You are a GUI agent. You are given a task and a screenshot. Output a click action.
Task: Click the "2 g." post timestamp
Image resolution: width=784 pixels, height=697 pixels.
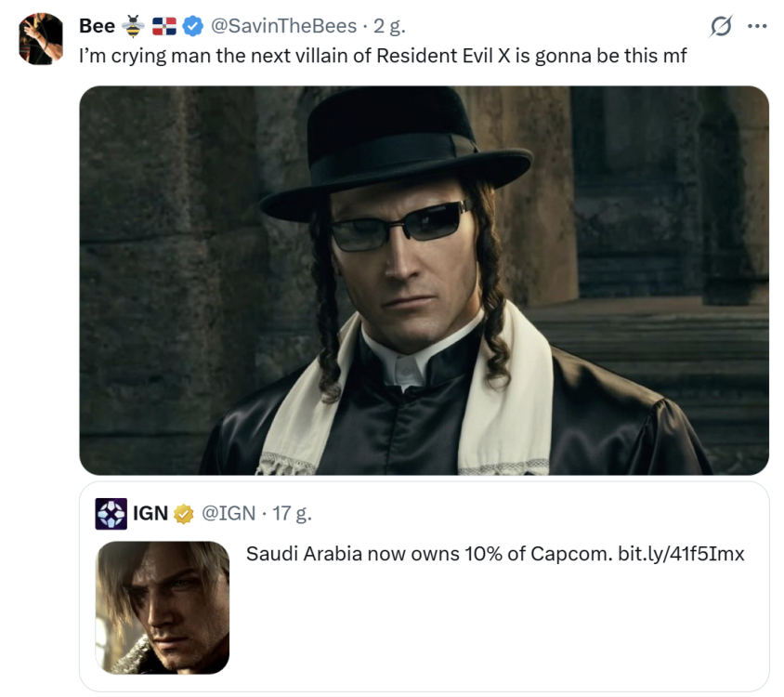tap(389, 26)
